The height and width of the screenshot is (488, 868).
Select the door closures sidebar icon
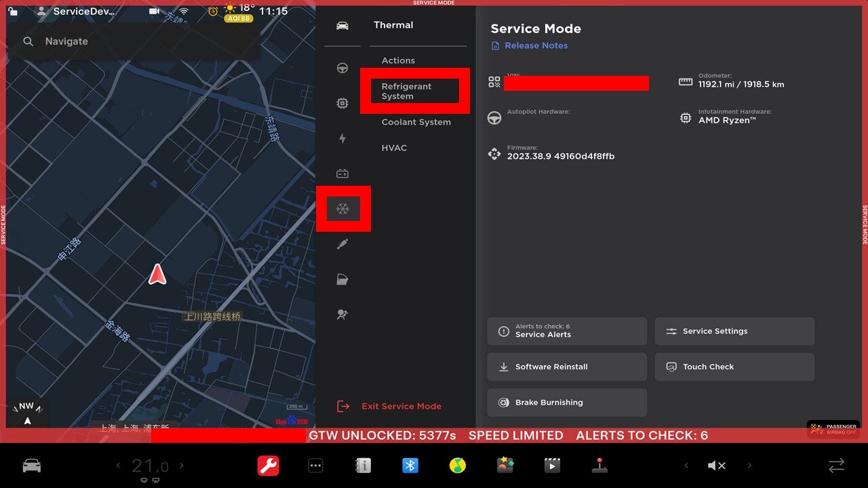pyautogui.click(x=342, y=279)
